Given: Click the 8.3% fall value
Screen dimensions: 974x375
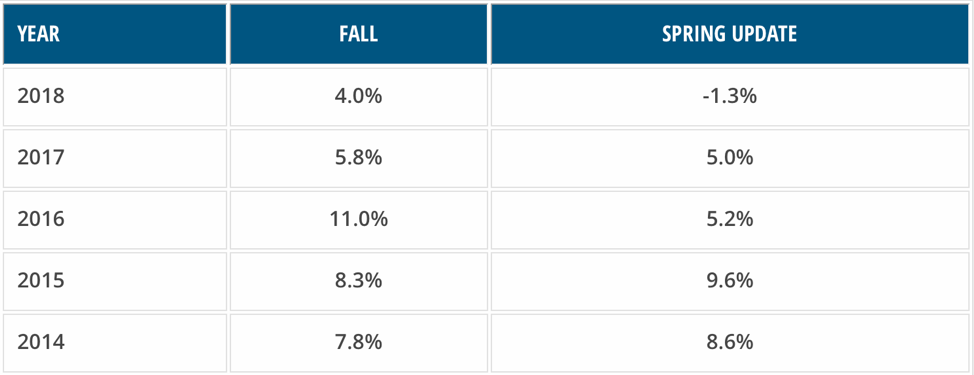Looking at the screenshot, I should (359, 281).
